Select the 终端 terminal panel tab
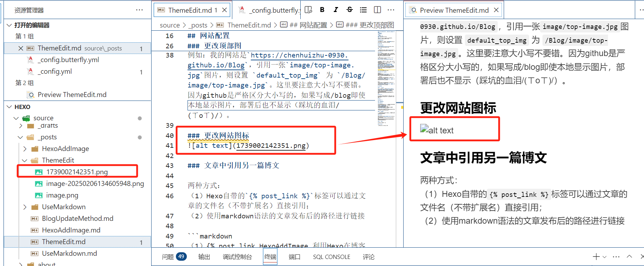644x266 pixels. 270,257
